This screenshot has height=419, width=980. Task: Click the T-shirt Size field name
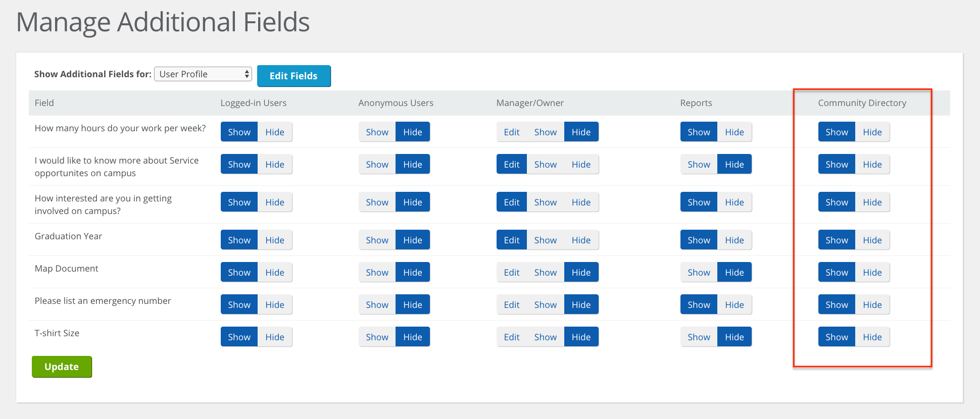click(x=57, y=333)
